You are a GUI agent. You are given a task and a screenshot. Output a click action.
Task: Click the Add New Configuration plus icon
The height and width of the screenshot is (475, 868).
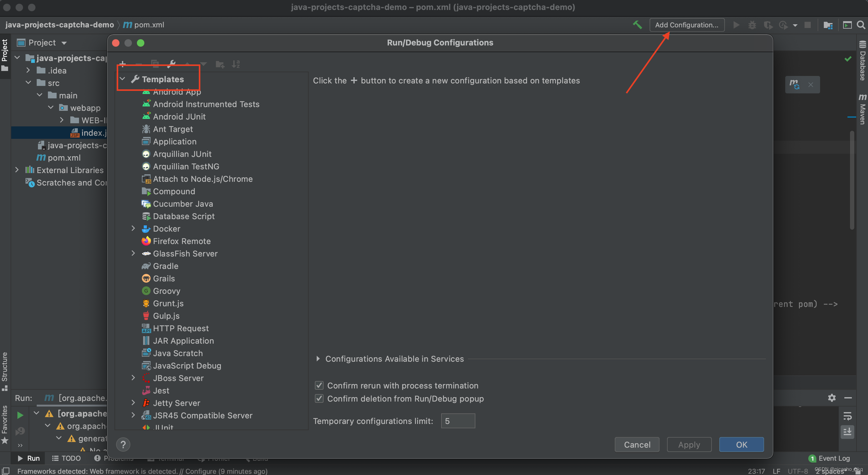coord(122,64)
